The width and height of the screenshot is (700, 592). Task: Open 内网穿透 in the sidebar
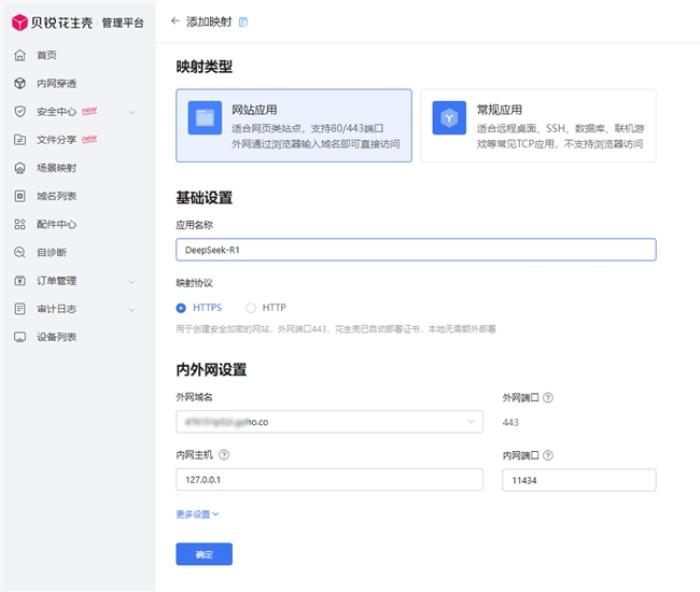pyautogui.click(x=56, y=83)
